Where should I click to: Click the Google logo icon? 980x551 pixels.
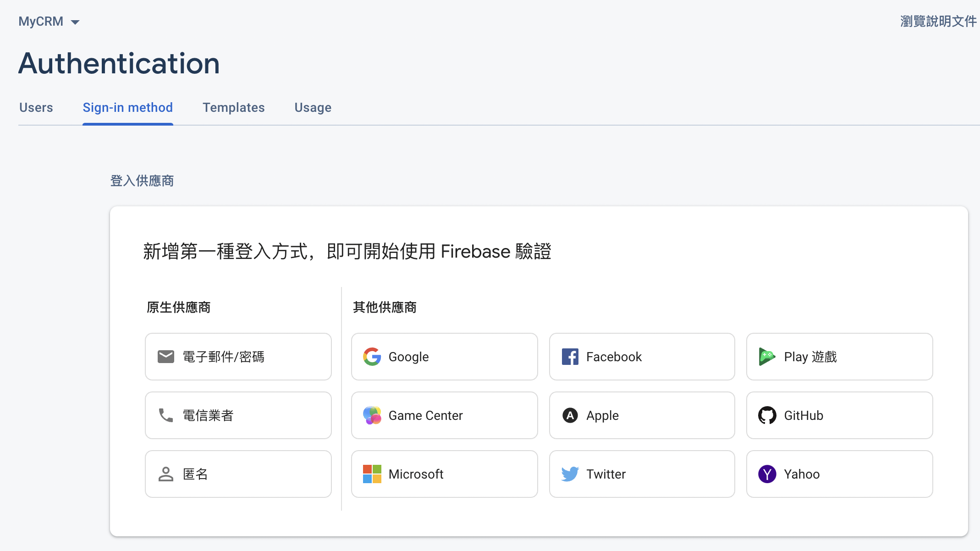372,357
